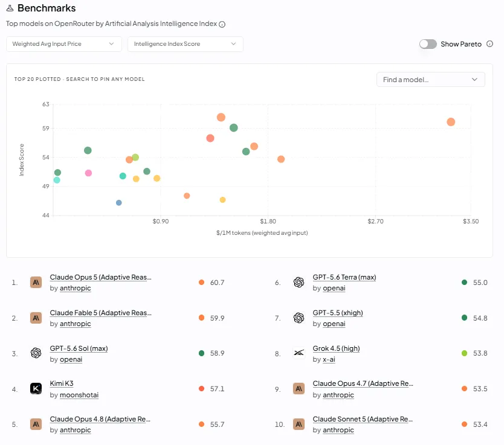Viewport: 504px width, 445px height.
Task: Click the Benchmarks flask icon in the heading
Action: 10,8
